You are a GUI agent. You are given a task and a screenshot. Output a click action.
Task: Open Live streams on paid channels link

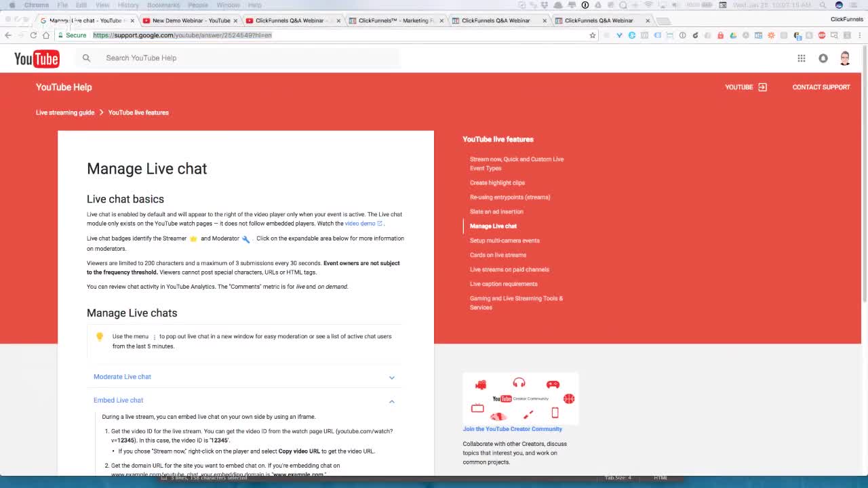[509, 270]
